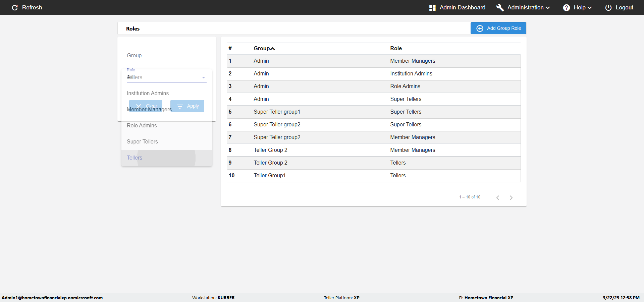Viewport: 644px width, 302px height.
Task: Click the '1 – 10 of 10' pagination text
Action: pos(470,197)
